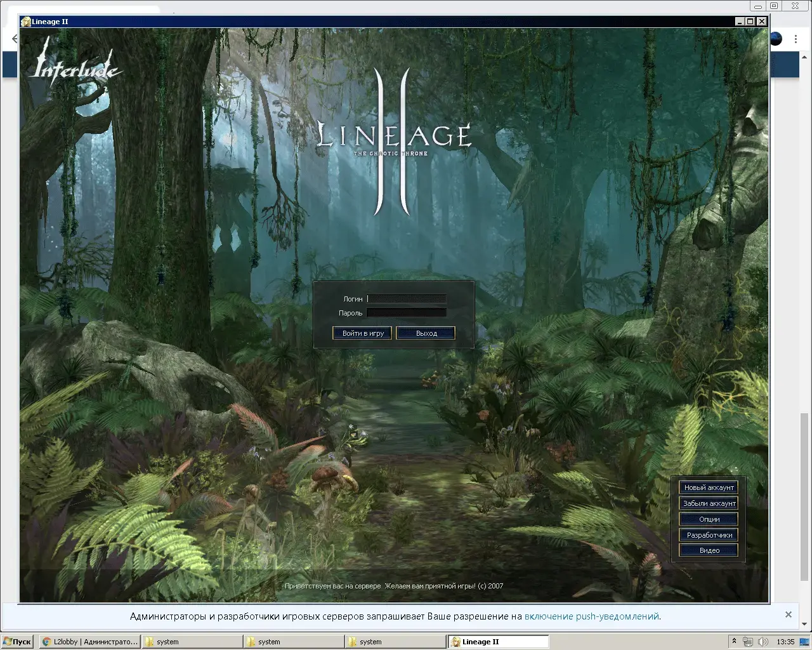Screen dimensions: 812x650
Task: Expand hidden tray icons chevron
Action: click(x=734, y=642)
